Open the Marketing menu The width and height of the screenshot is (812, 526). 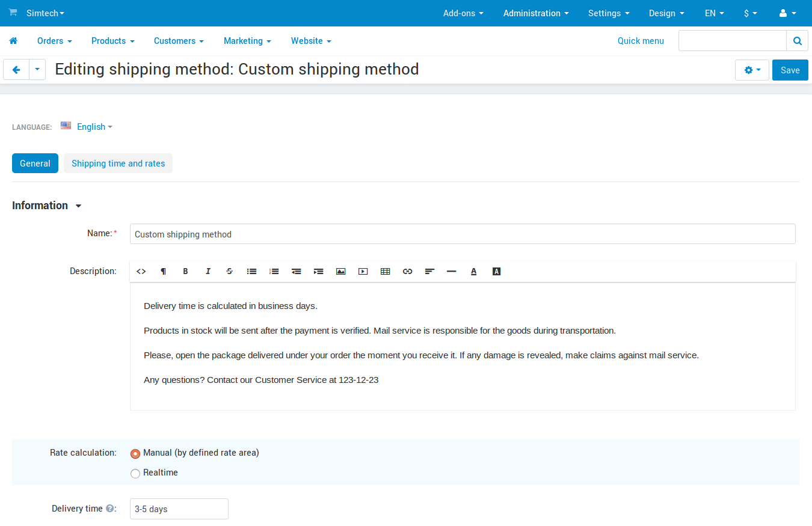(x=247, y=41)
